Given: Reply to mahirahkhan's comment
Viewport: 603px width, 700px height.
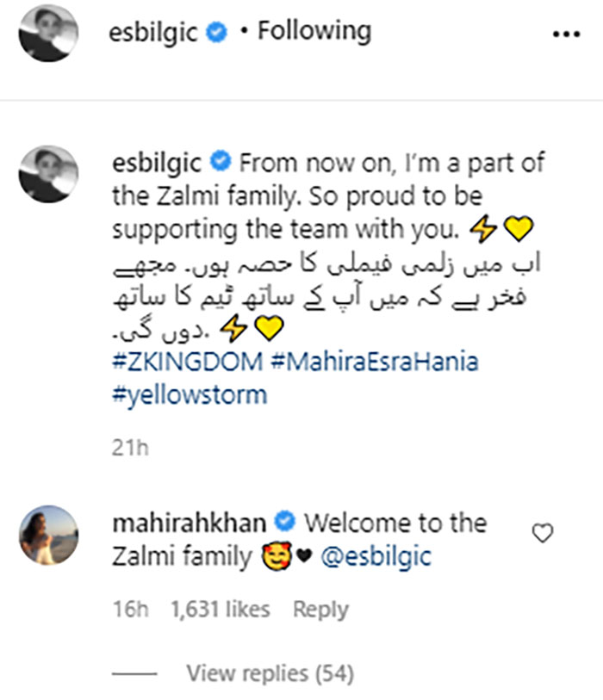Looking at the screenshot, I should coord(320,610).
